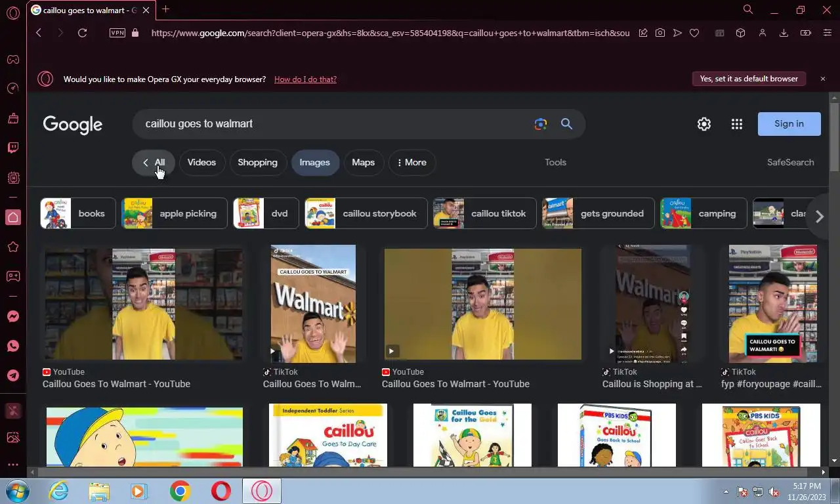Viewport: 840px width, 504px height.
Task: Open Twitch panel in sidebar
Action: coord(12,148)
